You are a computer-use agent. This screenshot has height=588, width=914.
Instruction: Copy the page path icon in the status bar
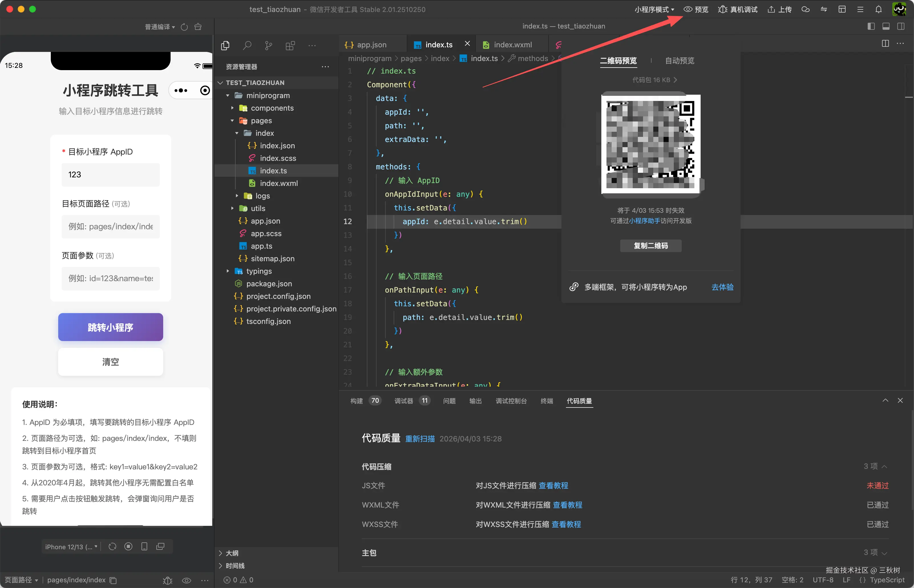coord(113,580)
